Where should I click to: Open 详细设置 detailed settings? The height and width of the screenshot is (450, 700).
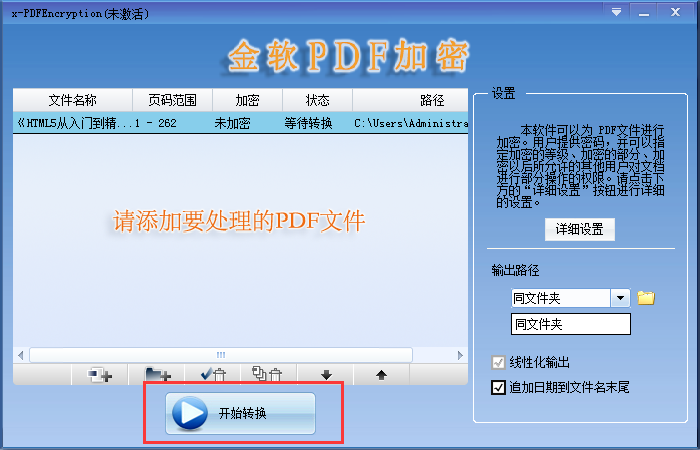[x=579, y=229]
